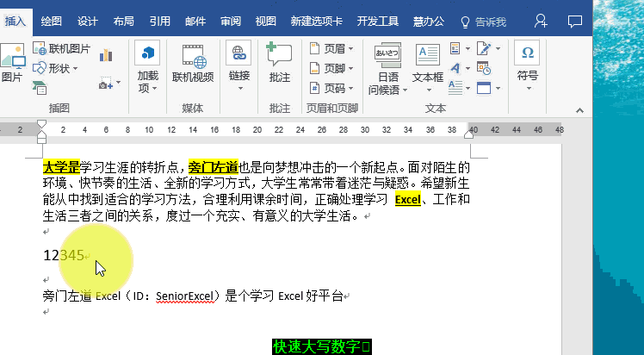644x355 pixels.
Task: Insert 联机图片 online picture
Action: click(62, 48)
